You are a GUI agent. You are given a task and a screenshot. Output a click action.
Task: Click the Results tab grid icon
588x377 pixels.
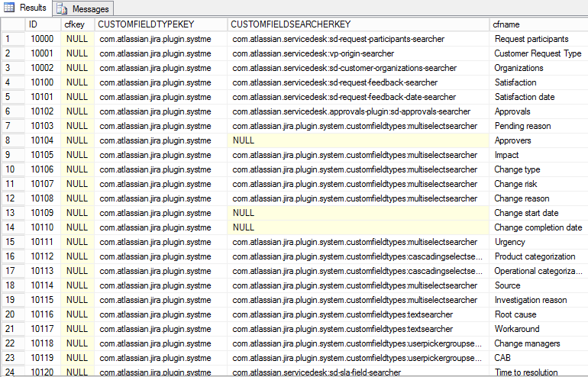[9, 8]
